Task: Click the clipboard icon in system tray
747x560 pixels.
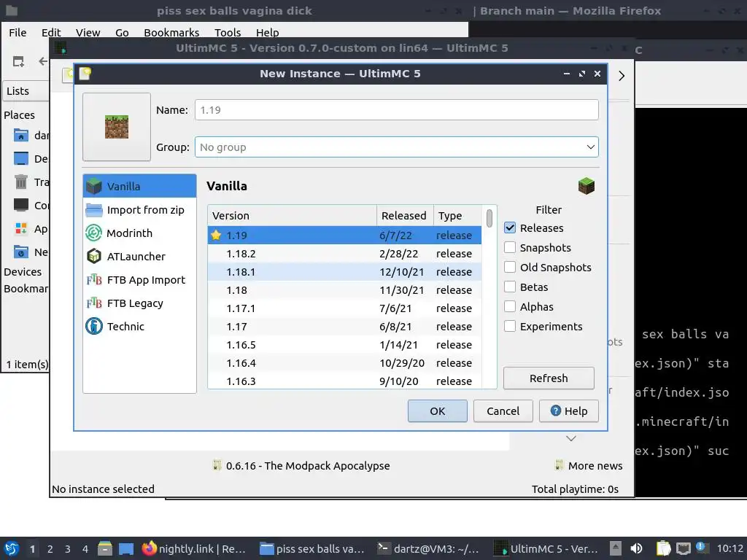Action: click(663, 548)
